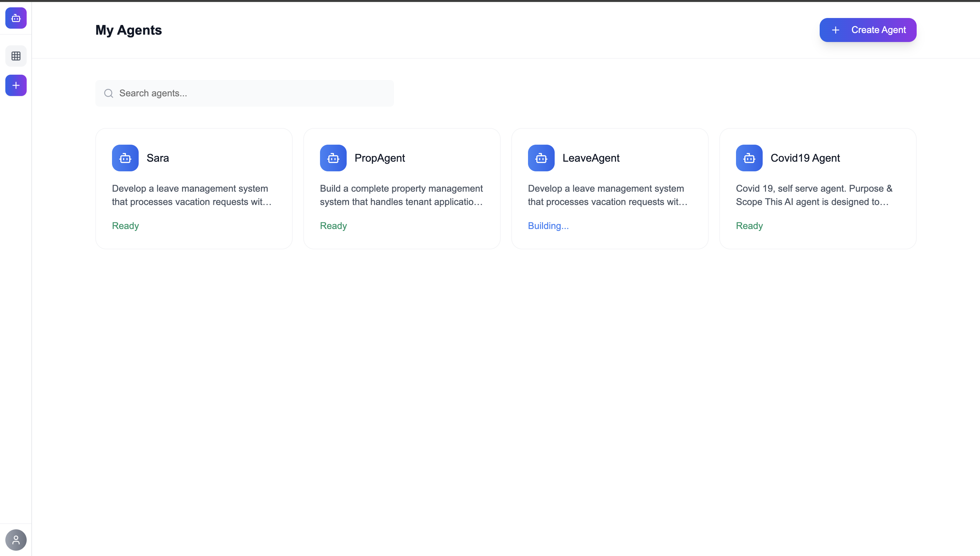
Task: Open the Covid19 Agent card title
Action: tap(805, 158)
